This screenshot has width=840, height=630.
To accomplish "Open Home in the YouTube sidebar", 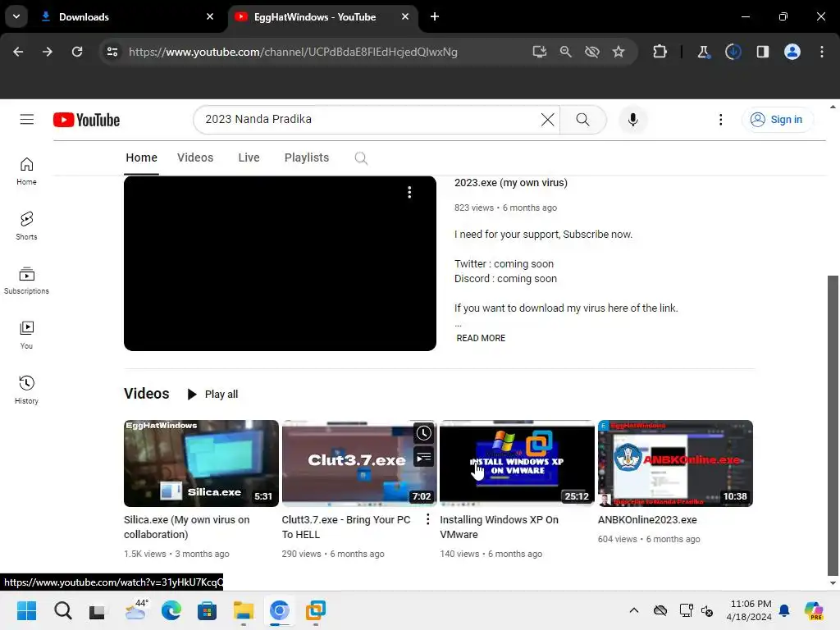I will point(26,171).
